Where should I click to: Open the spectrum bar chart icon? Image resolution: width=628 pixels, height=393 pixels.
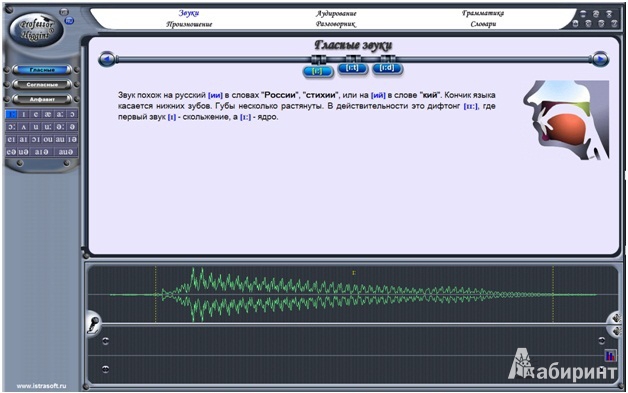click(x=610, y=355)
